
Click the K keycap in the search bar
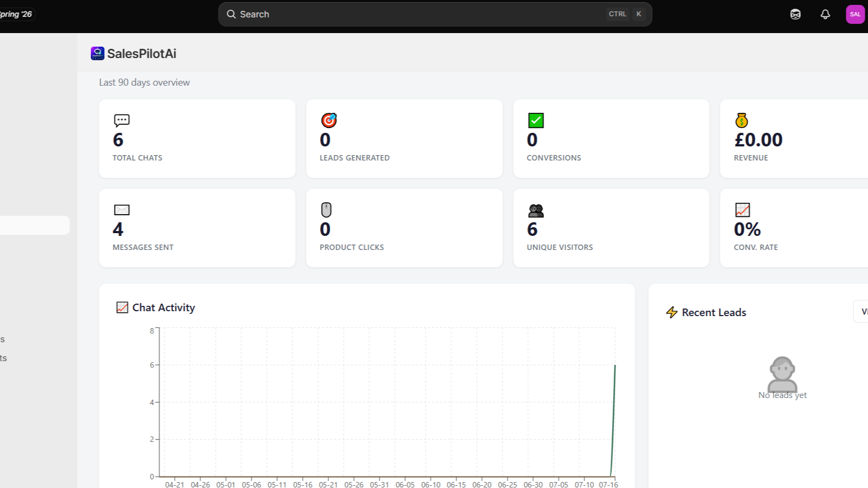point(639,14)
